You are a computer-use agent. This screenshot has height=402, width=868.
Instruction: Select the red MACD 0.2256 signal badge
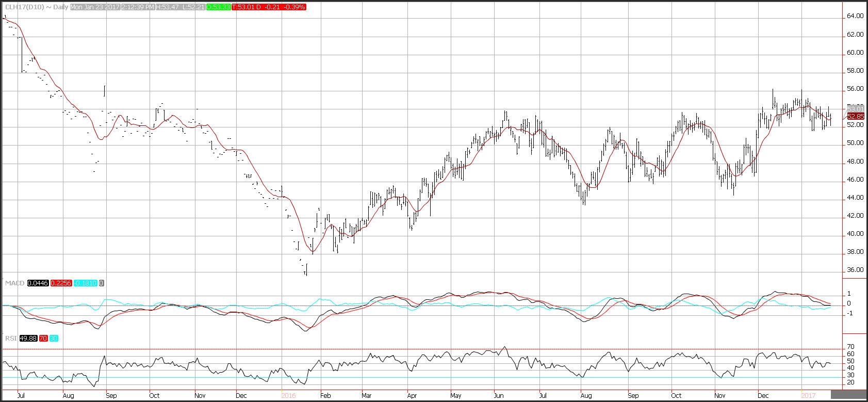(x=61, y=283)
